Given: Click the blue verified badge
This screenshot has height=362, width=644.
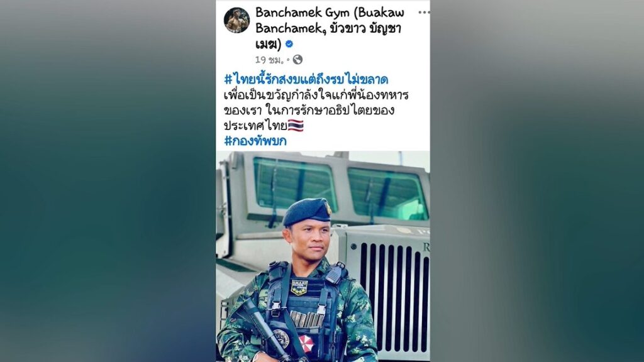Looking at the screenshot, I should click(289, 44).
